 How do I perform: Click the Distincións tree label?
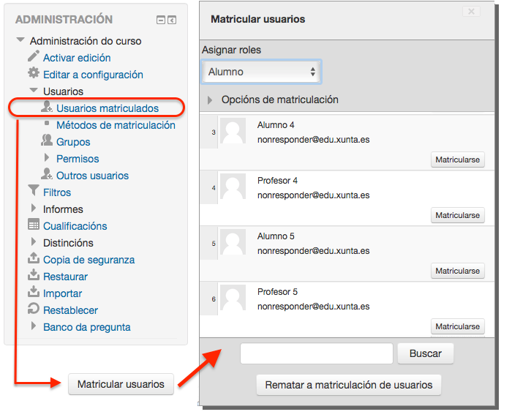tap(68, 243)
